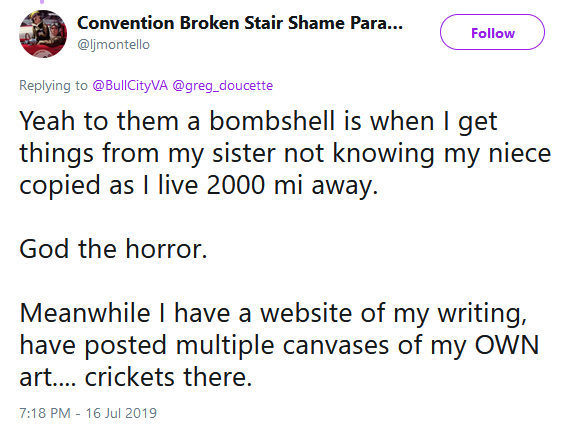This screenshot has height=431, width=563.
Task: Open the @BullCityVA mention
Action: click(x=130, y=85)
